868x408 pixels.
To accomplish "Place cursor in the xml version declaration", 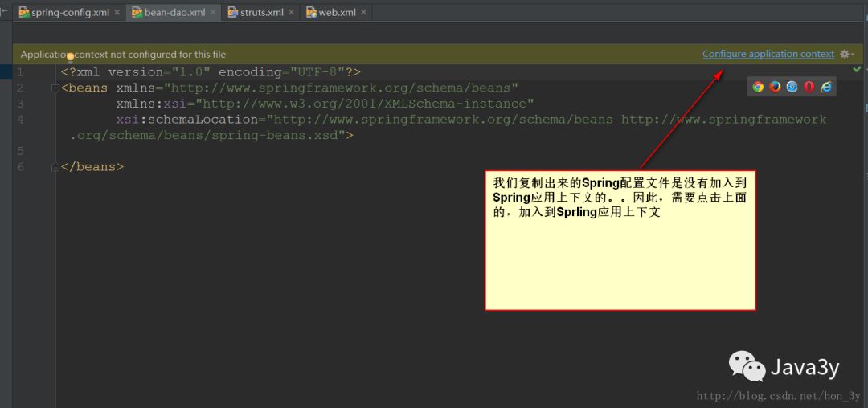I will (x=211, y=71).
